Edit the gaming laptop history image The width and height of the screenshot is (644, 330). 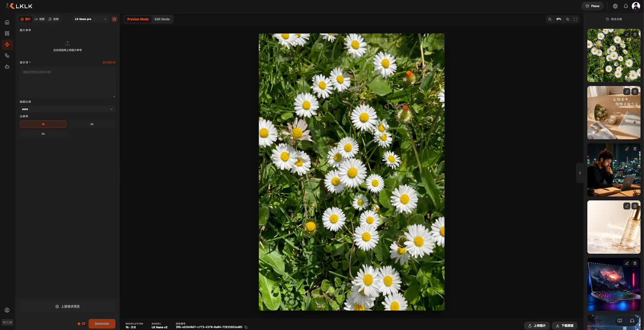pyautogui.click(x=627, y=263)
